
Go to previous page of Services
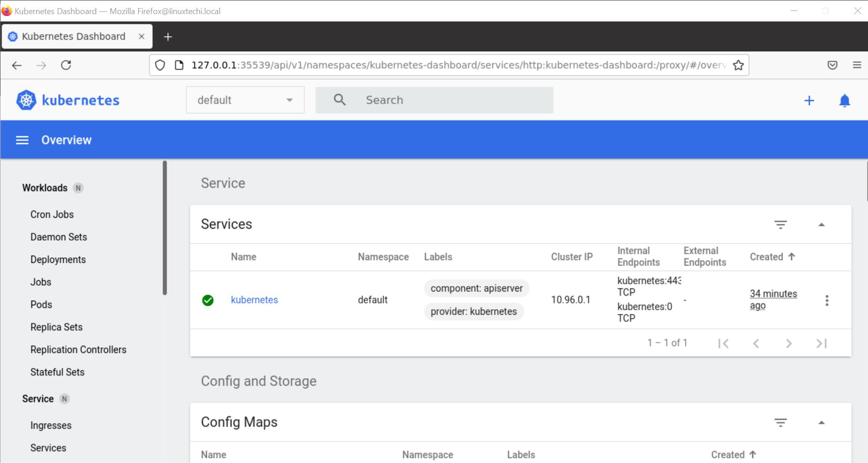(x=756, y=343)
